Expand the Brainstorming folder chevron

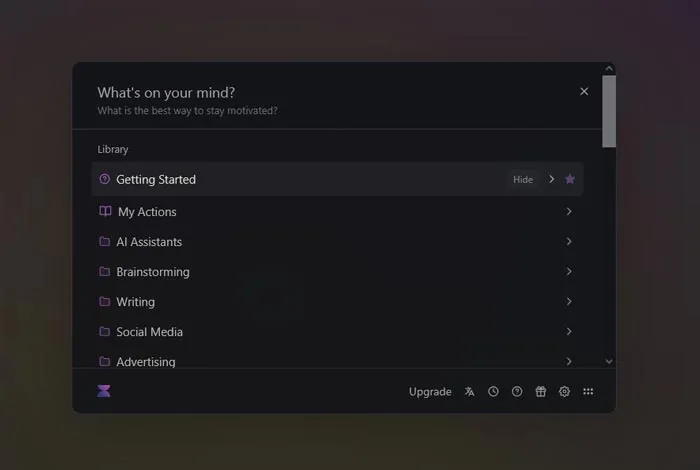click(568, 272)
